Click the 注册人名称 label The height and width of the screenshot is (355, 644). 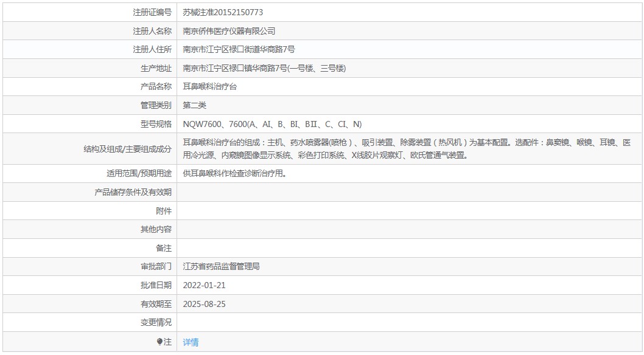pos(152,31)
